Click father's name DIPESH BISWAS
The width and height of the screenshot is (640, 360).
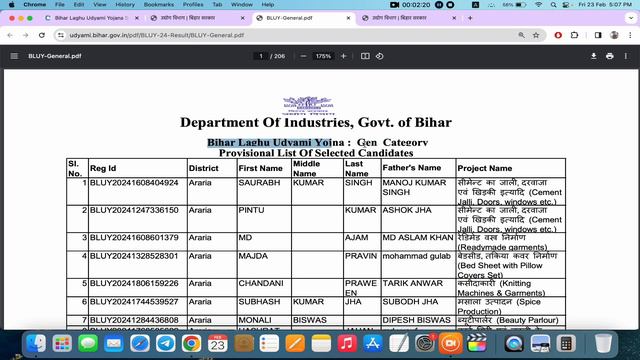(416, 320)
